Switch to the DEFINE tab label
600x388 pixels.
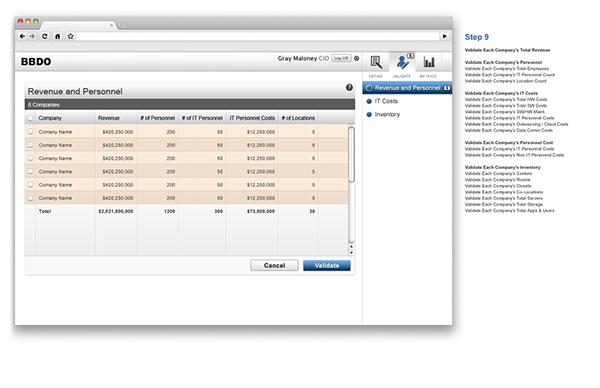pos(375,77)
